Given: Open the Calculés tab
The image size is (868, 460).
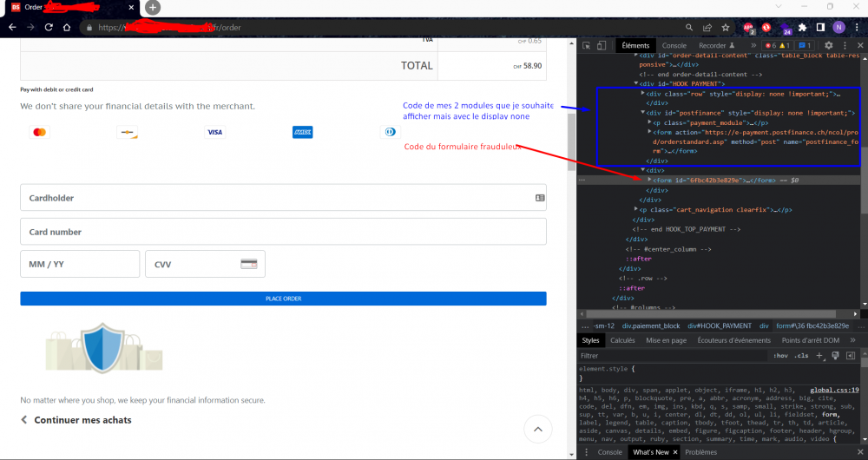Looking at the screenshot, I should (x=622, y=340).
